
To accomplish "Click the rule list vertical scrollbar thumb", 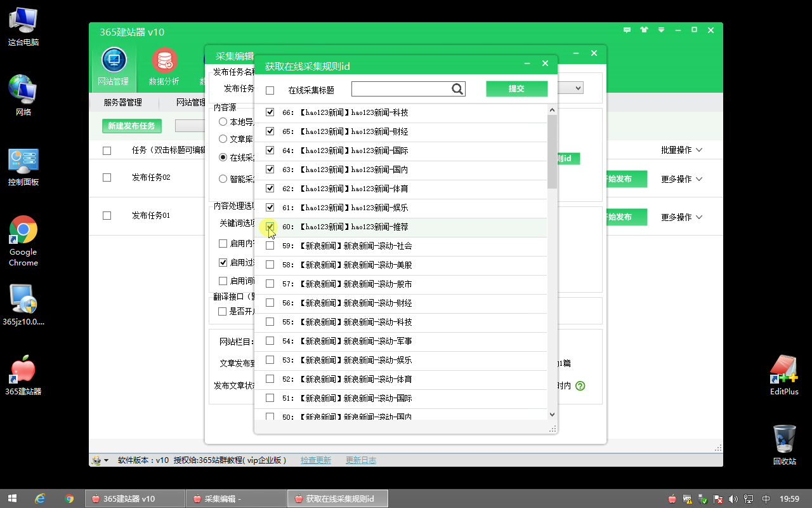I will pos(552,151).
